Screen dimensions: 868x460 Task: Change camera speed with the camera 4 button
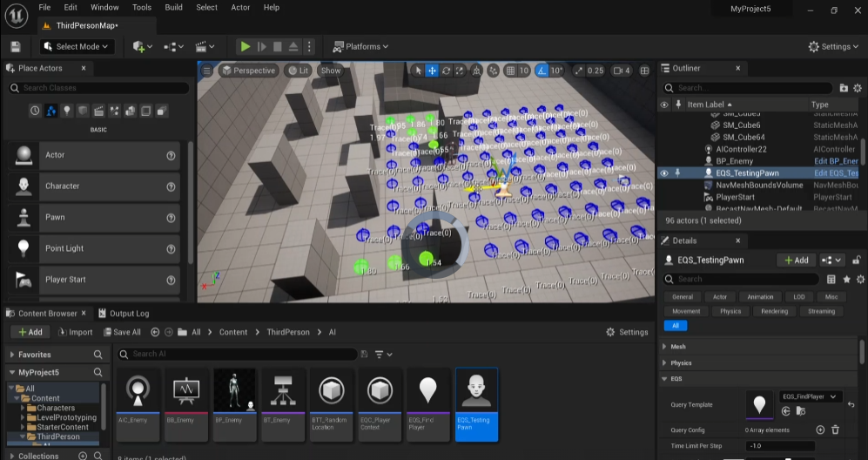622,71
